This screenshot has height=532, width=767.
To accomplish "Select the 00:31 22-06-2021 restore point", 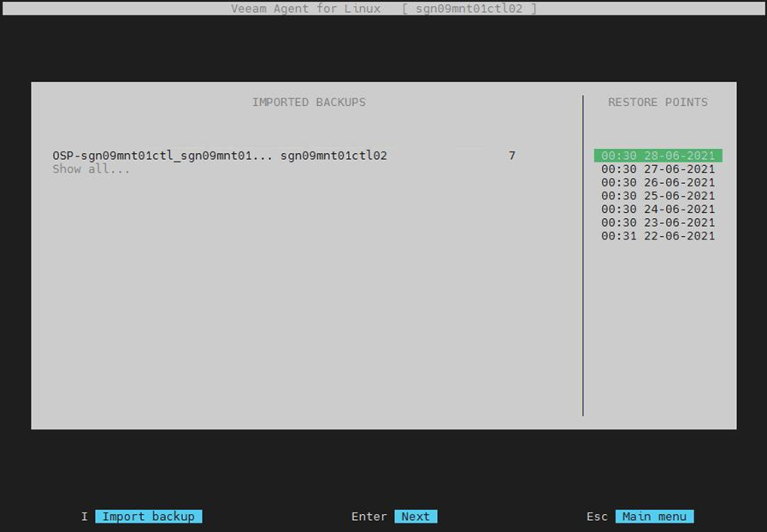I will 658,236.
